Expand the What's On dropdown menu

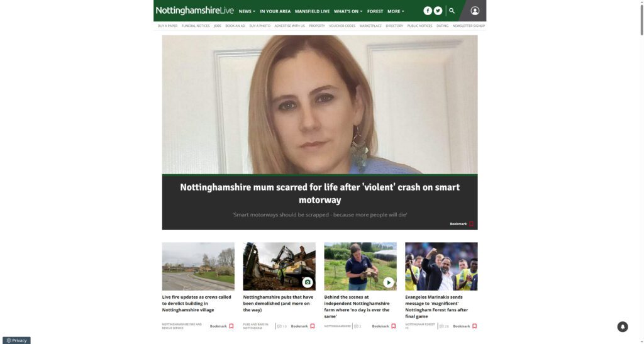(348, 11)
